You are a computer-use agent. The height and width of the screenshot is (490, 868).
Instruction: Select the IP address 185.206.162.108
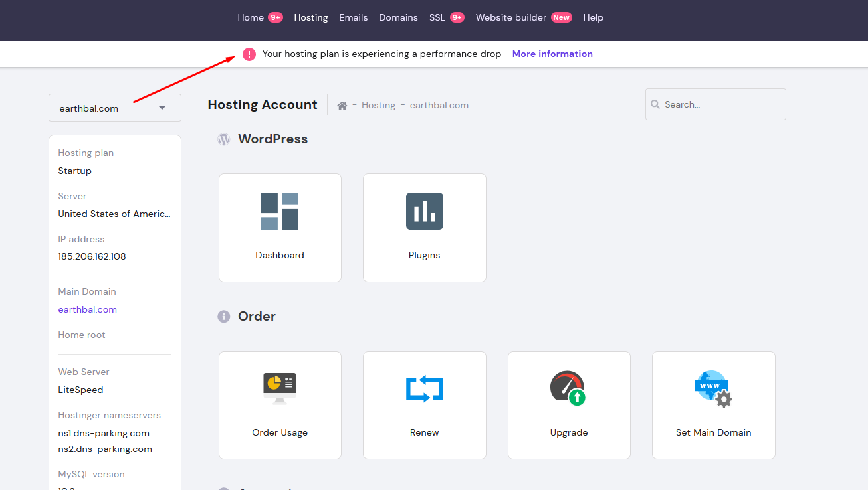coord(92,256)
